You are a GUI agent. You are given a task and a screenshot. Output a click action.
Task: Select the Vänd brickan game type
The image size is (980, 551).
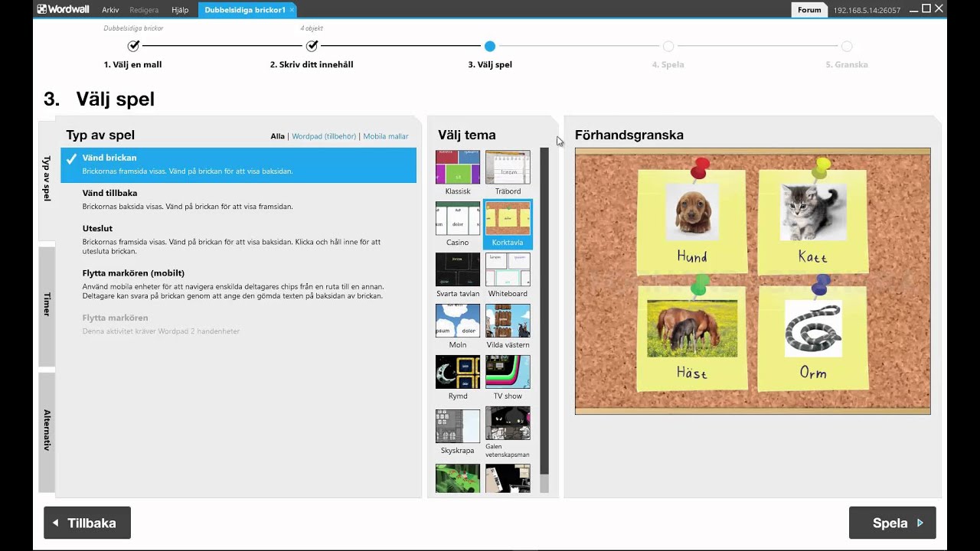tap(239, 165)
